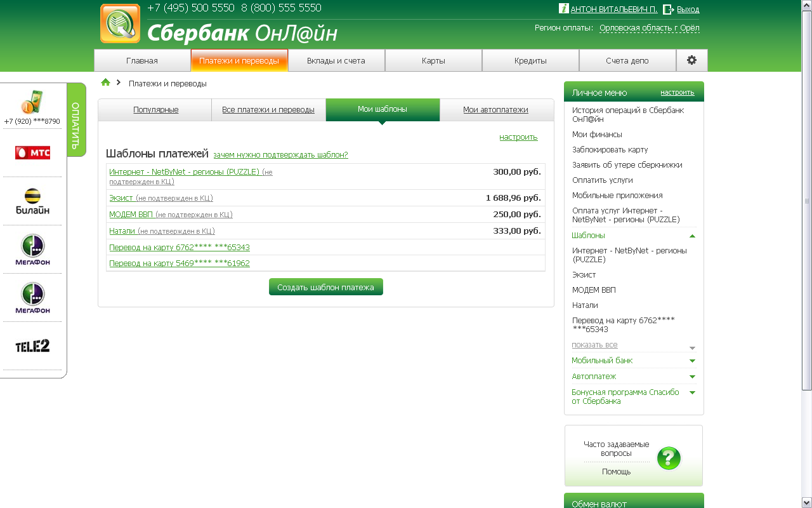Click Оплатить услуги in personal menu
The width and height of the screenshot is (812, 508).
[x=603, y=180]
